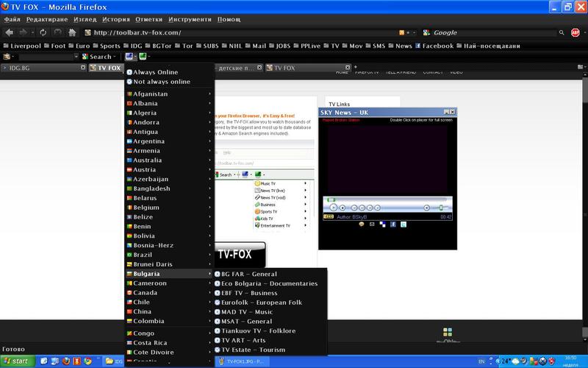This screenshot has width=588, height=368.
Task: Reload the page with the refresh icon
Action: point(43,32)
